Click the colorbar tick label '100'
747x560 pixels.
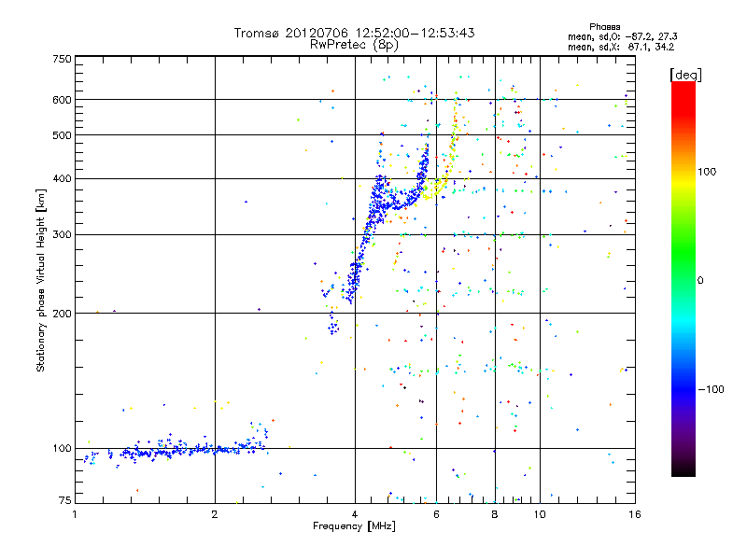point(707,172)
